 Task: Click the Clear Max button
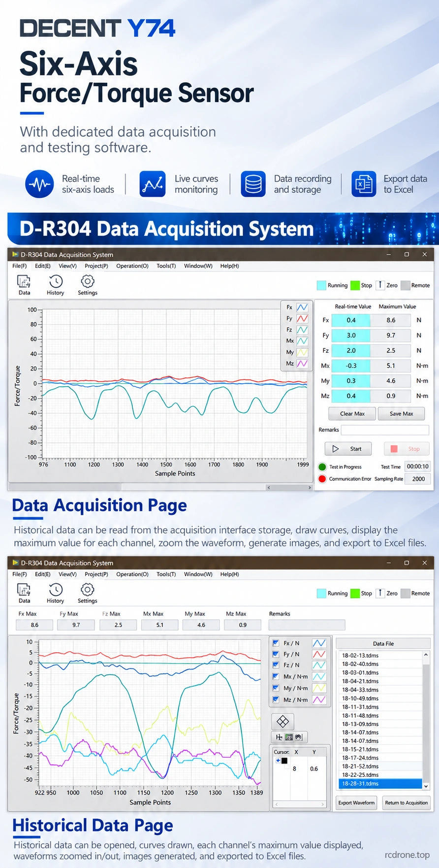point(352,414)
